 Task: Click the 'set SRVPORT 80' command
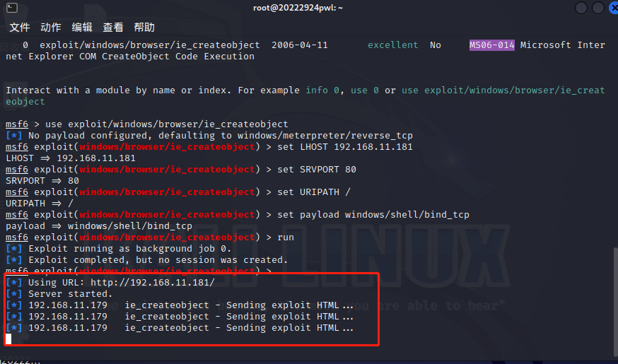coord(317,170)
